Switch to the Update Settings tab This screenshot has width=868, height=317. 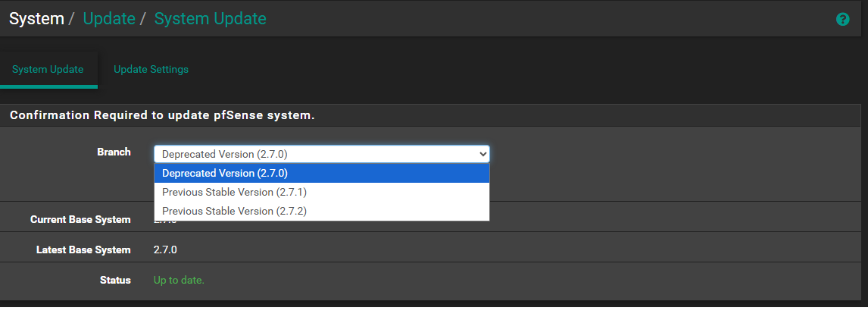(x=151, y=69)
